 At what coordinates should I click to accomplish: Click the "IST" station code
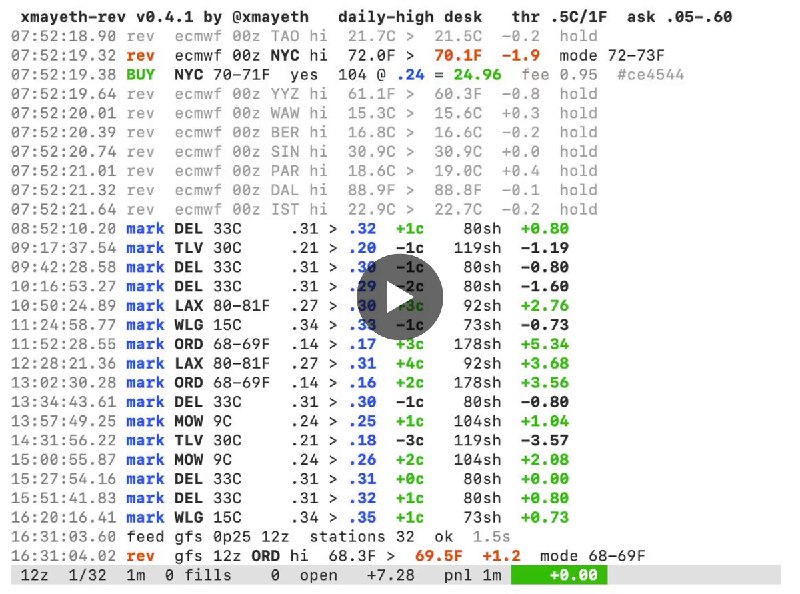(x=285, y=209)
